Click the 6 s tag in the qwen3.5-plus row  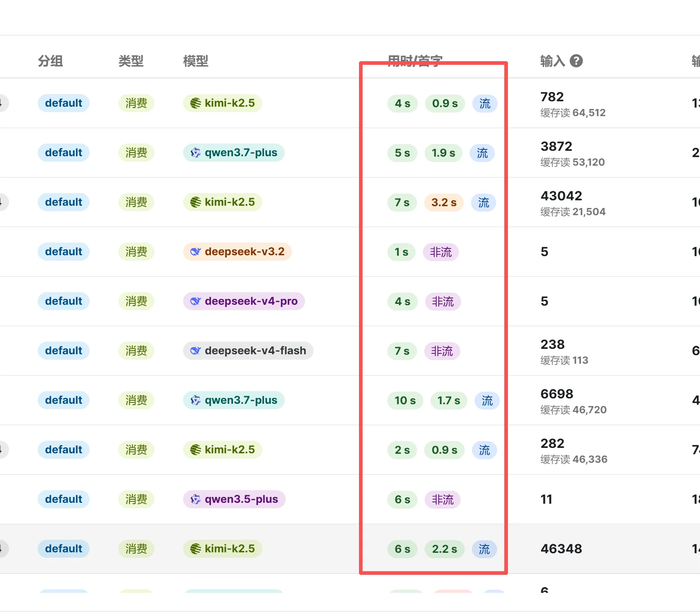(x=403, y=500)
